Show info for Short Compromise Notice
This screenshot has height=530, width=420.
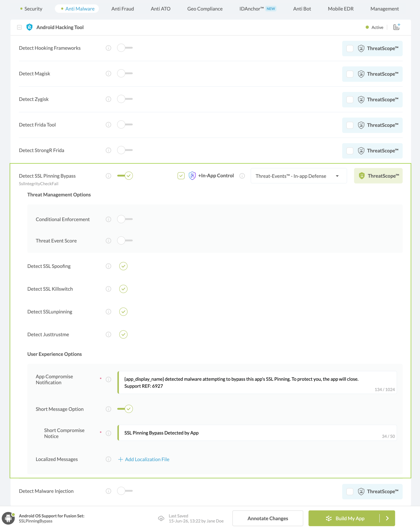click(108, 433)
